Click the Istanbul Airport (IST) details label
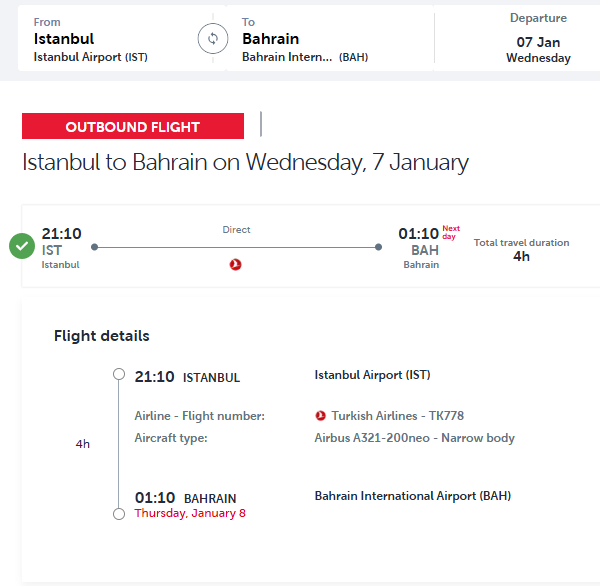Screen dimensions: 600x586 (372, 376)
